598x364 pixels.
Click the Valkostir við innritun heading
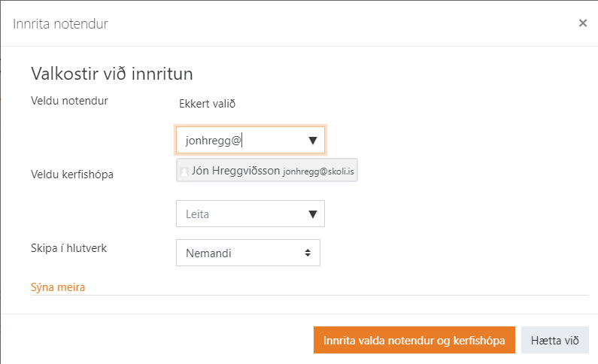pyautogui.click(x=112, y=74)
